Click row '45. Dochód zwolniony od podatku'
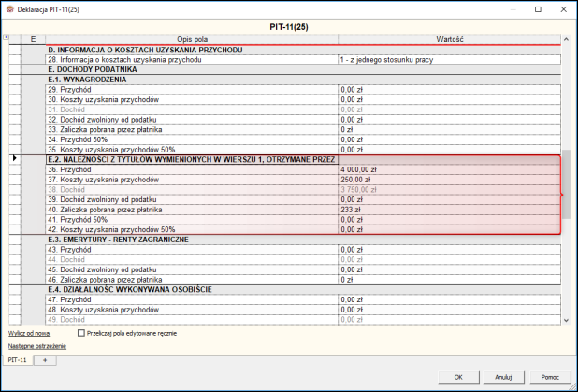This screenshot has width=578, height=392. pyautogui.click(x=192, y=269)
